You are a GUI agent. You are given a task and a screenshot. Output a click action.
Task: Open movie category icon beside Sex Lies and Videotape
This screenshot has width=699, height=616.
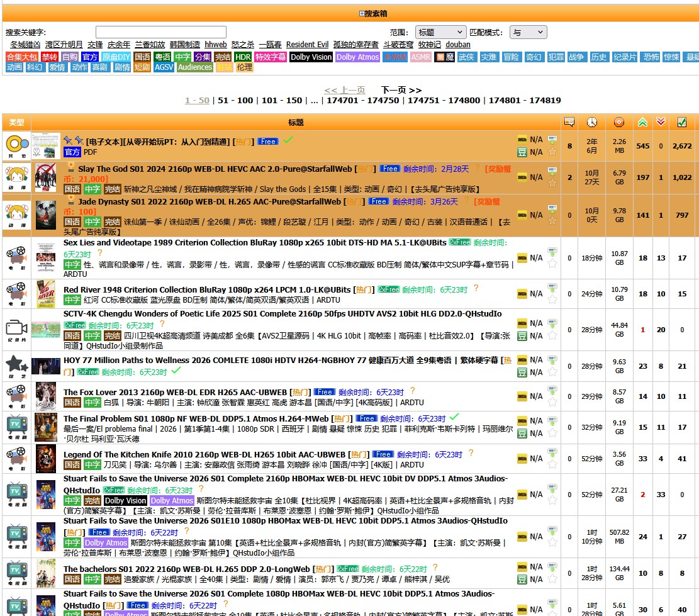point(16,258)
